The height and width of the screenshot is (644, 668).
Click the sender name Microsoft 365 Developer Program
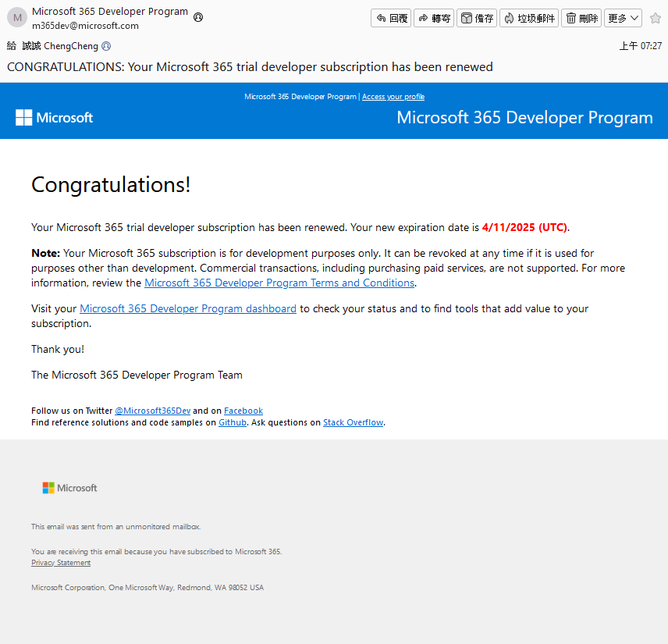click(x=110, y=12)
